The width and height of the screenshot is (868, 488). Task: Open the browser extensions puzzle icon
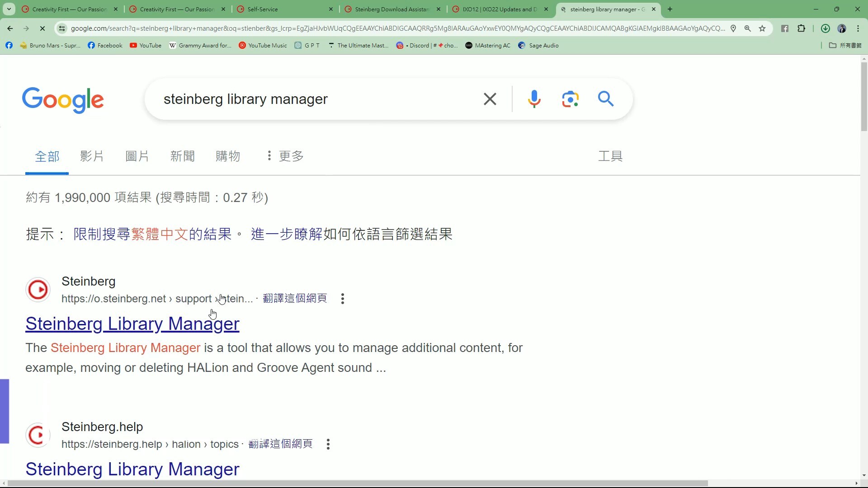pyautogui.click(x=801, y=28)
